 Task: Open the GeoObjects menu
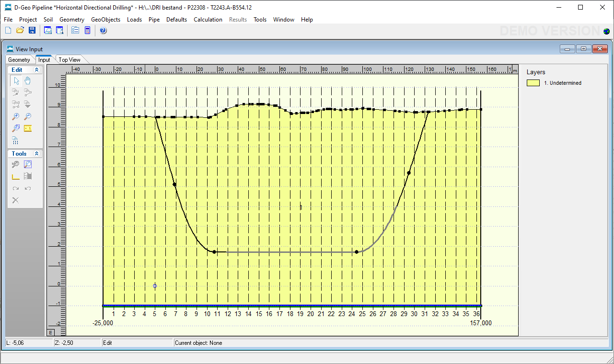(x=106, y=20)
